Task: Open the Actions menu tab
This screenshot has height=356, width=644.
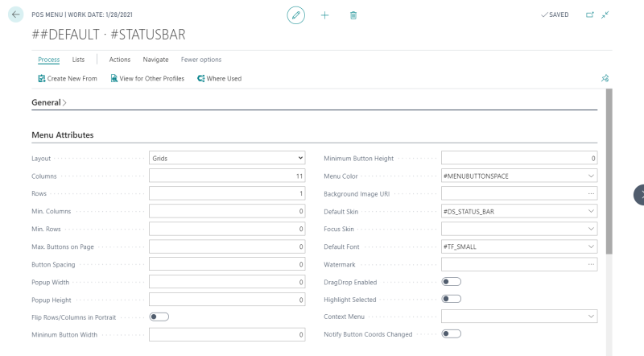Action: 119,60
